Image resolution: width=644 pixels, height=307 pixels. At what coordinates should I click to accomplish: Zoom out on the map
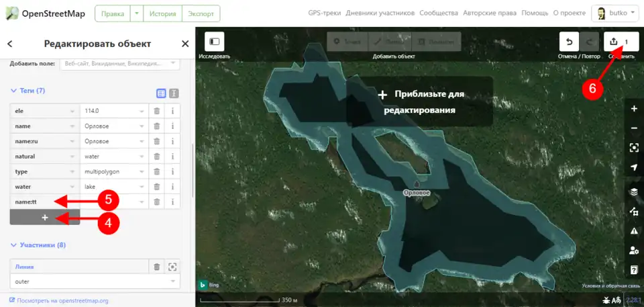tap(634, 128)
